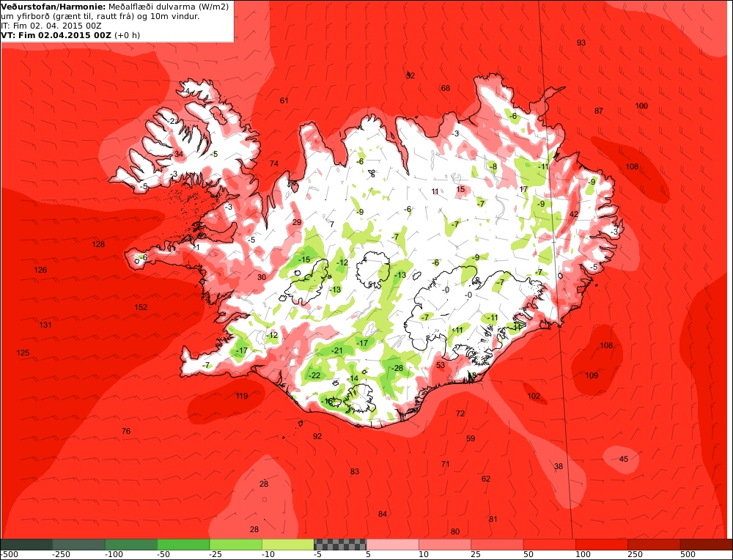Screen dimensions: 733x560
Task: Click the light green swatch between -25 and -10
Action: pyautogui.click(x=235, y=544)
